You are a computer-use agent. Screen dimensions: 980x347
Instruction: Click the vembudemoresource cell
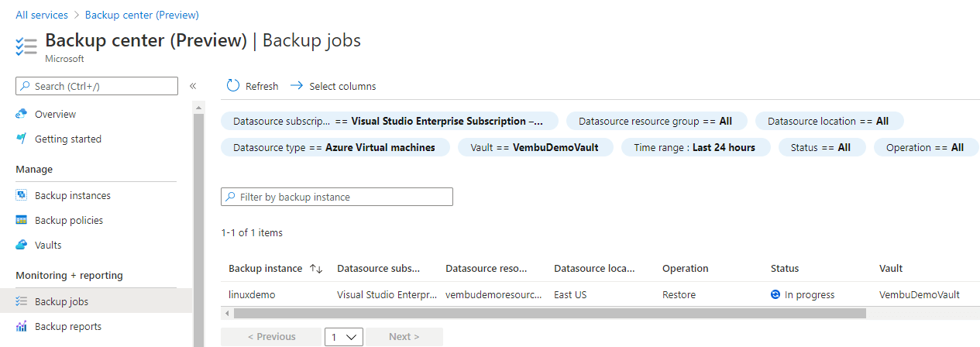point(493,294)
